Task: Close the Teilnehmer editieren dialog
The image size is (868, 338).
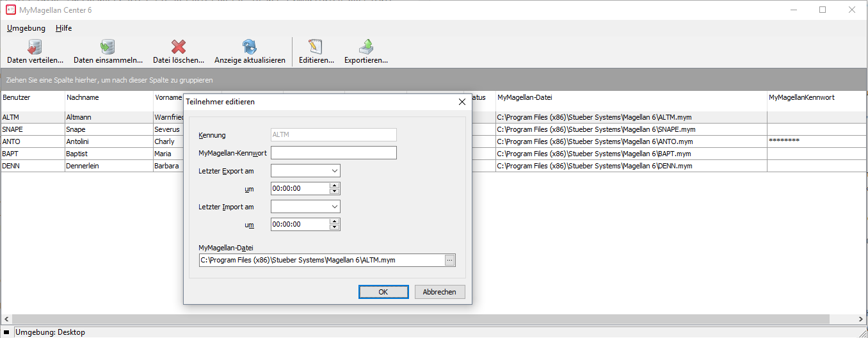Action: coord(462,102)
